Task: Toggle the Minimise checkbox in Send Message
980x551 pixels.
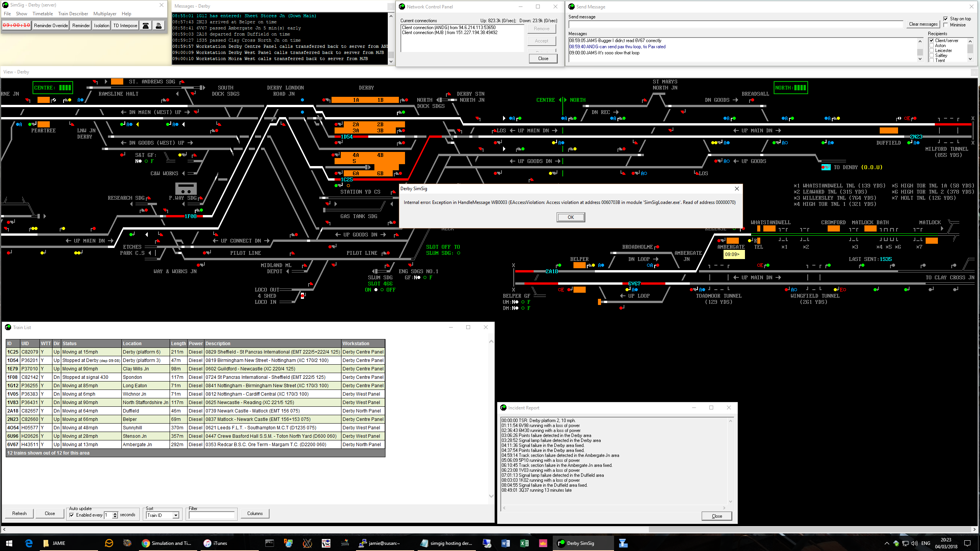Action: [946, 25]
